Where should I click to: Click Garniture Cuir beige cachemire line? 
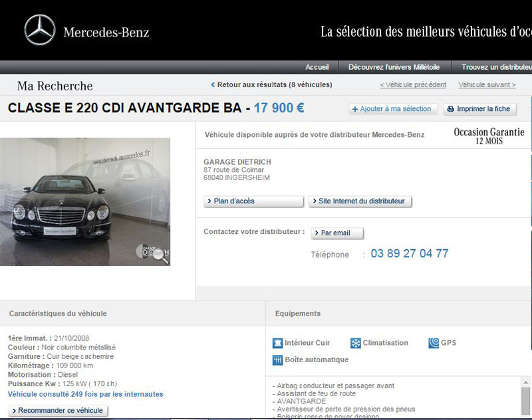pyautogui.click(x=61, y=357)
